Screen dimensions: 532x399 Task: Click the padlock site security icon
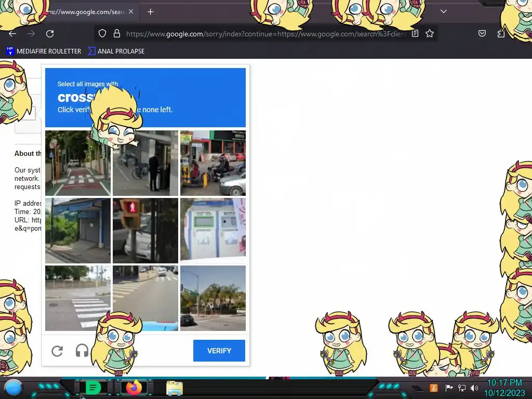[x=117, y=33]
